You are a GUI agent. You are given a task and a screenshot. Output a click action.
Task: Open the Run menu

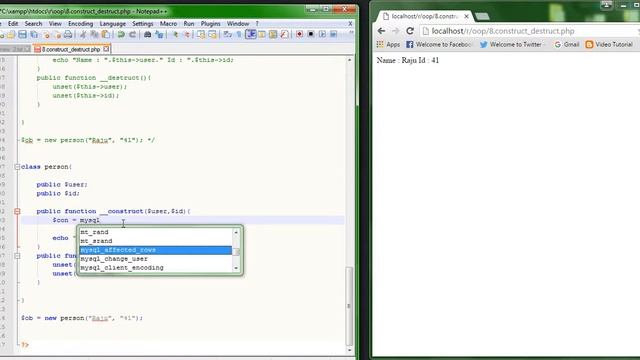coord(189,24)
